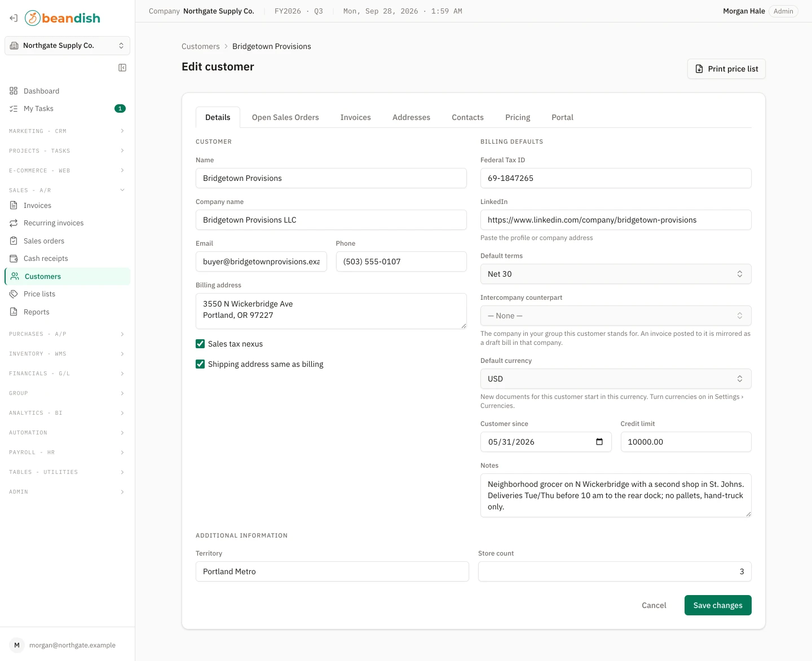Open the Default currency USD dropdown
This screenshot has width=812, height=661.
click(x=616, y=379)
